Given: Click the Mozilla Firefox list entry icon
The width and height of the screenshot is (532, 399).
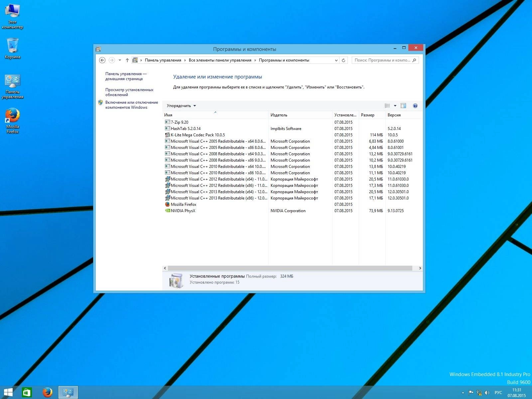Looking at the screenshot, I should tap(168, 204).
